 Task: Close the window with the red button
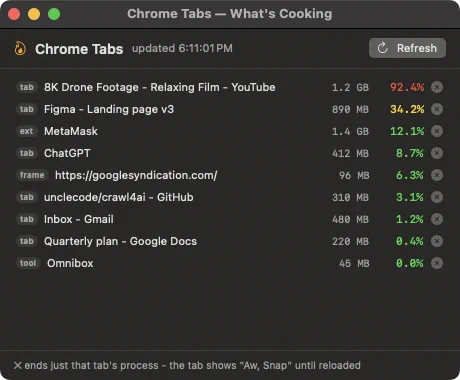coord(14,14)
